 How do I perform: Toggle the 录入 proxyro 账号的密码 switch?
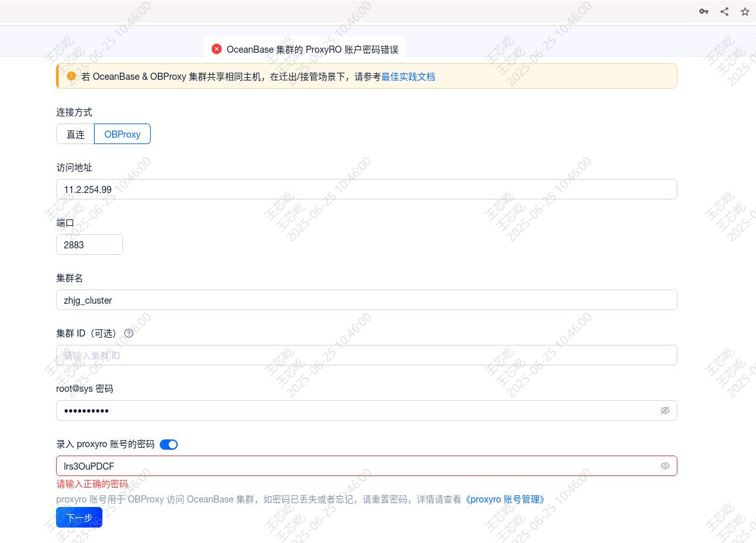point(169,444)
